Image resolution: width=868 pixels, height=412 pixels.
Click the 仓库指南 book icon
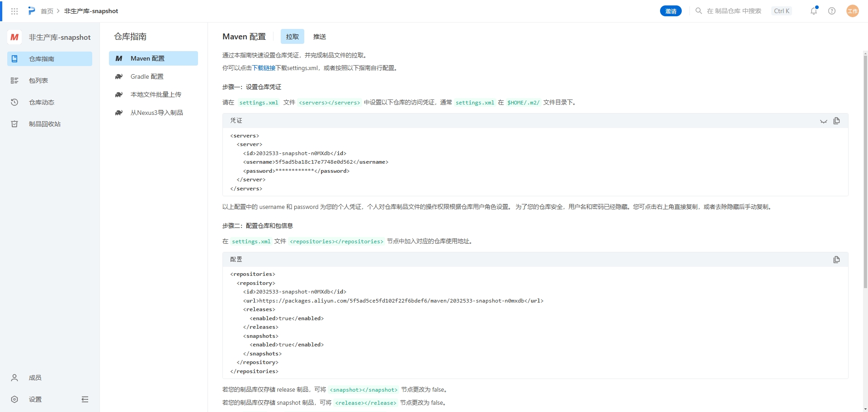tap(14, 59)
